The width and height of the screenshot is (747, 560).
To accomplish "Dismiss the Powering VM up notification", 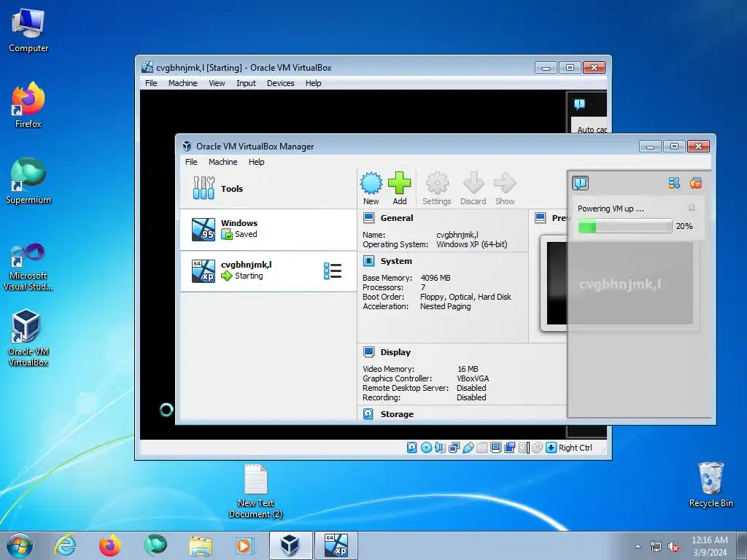I will coord(692,208).
